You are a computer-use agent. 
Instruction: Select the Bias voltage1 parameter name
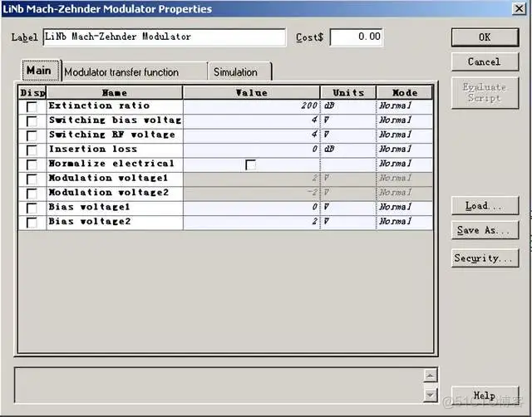pos(115,208)
